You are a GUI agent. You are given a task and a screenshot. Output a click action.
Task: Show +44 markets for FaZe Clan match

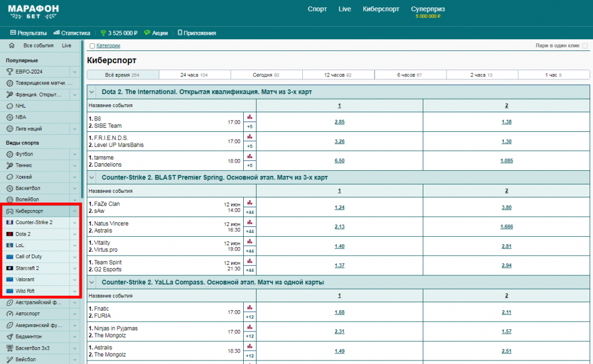[x=250, y=212]
